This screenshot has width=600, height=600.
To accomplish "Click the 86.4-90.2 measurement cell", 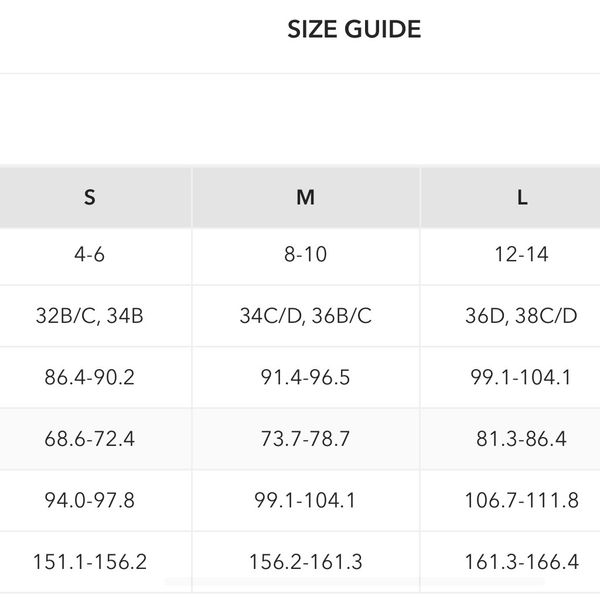I will (x=90, y=378).
